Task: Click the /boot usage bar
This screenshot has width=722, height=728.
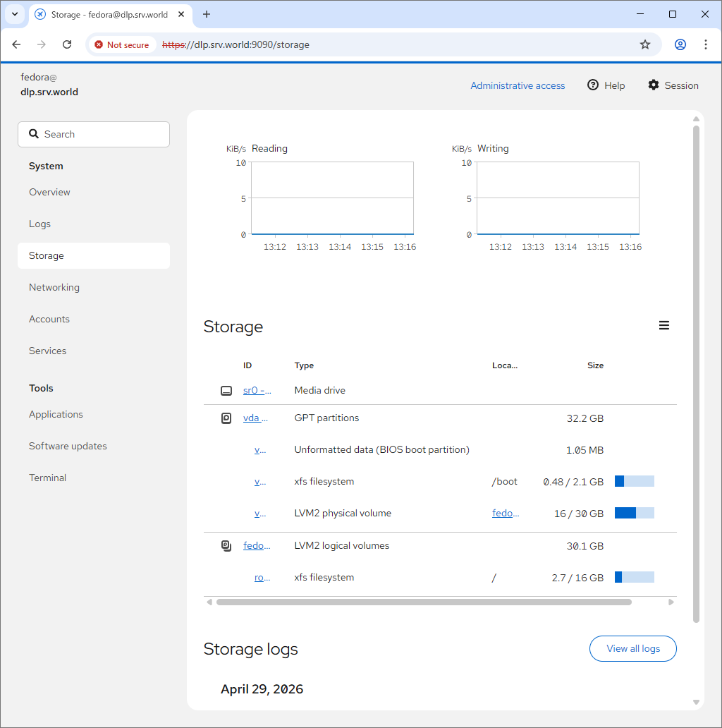Action: 635,482
